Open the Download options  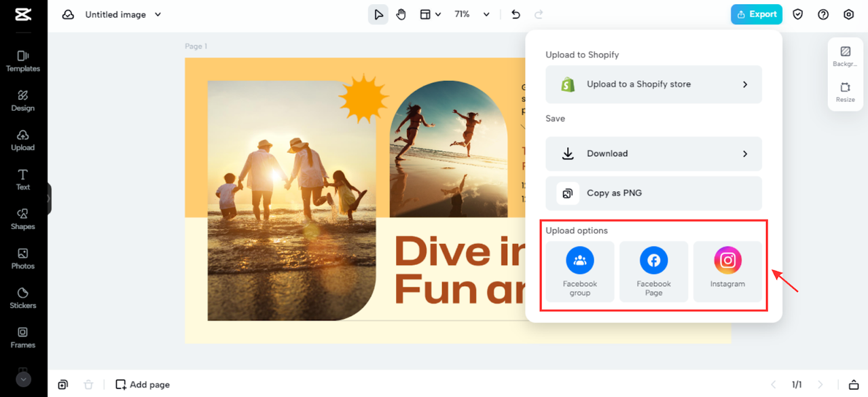pyautogui.click(x=653, y=154)
